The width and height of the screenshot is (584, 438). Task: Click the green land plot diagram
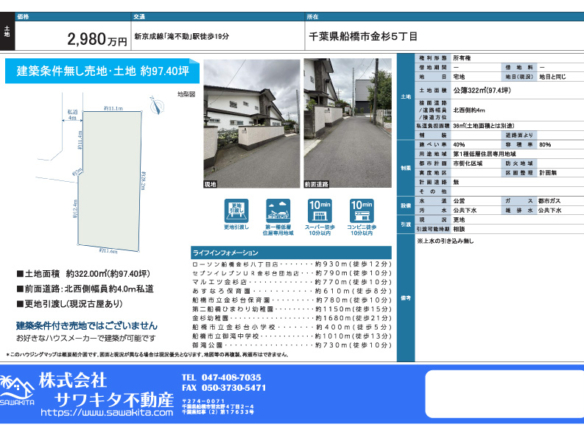tap(110, 181)
